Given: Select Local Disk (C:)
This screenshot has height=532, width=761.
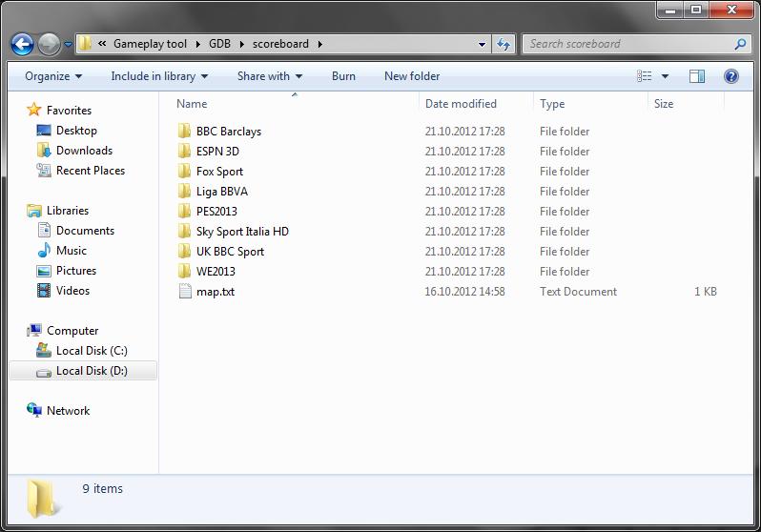Looking at the screenshot, I should [92, 351].
